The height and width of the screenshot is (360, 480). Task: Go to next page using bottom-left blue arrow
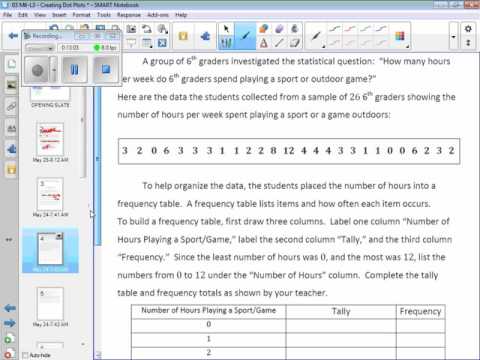click(x=10, y=323)
